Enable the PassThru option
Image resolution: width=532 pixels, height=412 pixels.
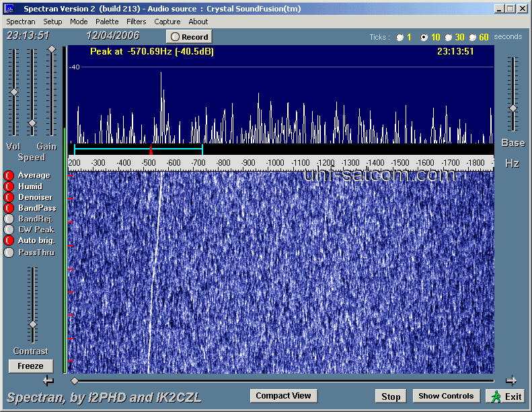pyautogui.click(x=9, y=252)
